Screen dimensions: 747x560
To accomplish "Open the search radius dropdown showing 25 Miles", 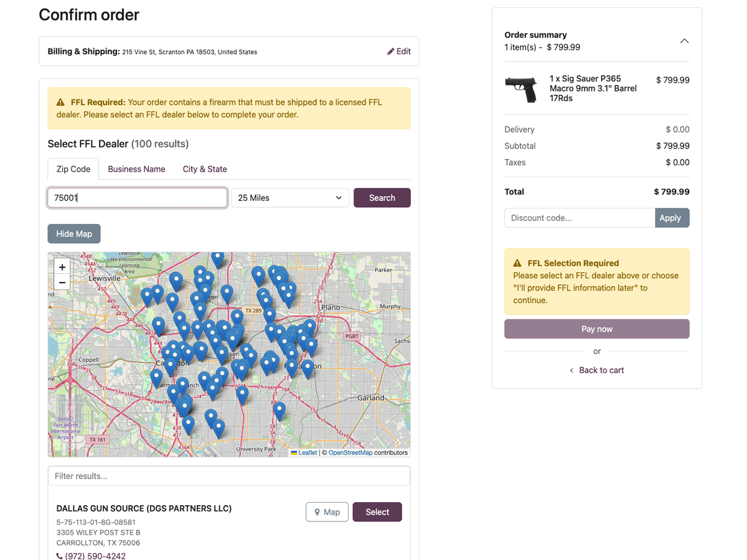I will [289, 197].
